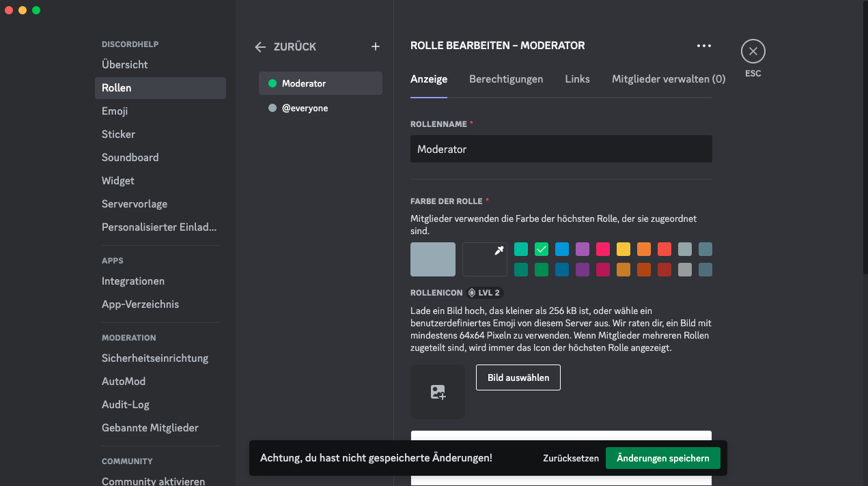The image size is (868, 486).
Task: Click the Rollenname input field
Action: tap(561, 149)
